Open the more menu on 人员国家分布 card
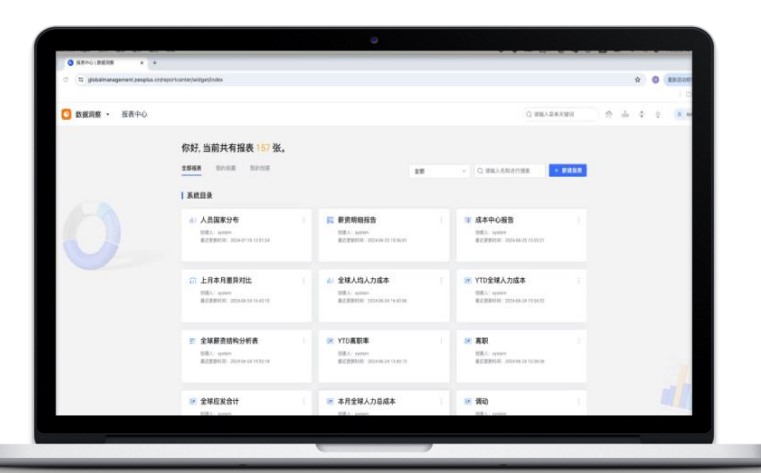Screen dimensions: 761x473 [x=303, y=220]
